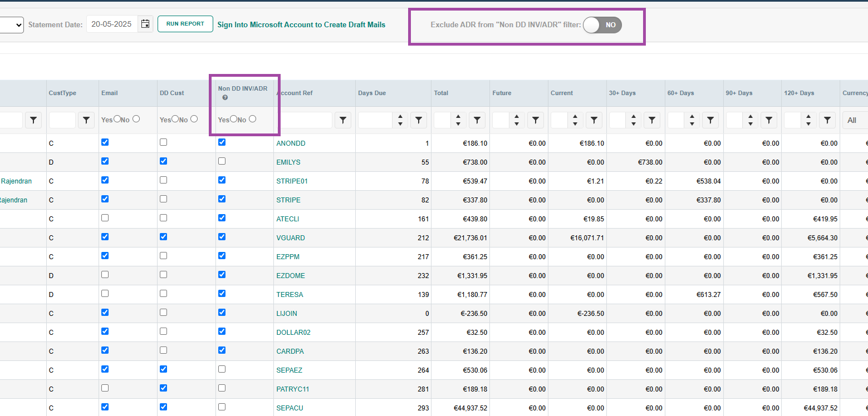Check the Email checkbox in the ATECLI row
This screenshot has width=868, height=416.
coord(105,218)
